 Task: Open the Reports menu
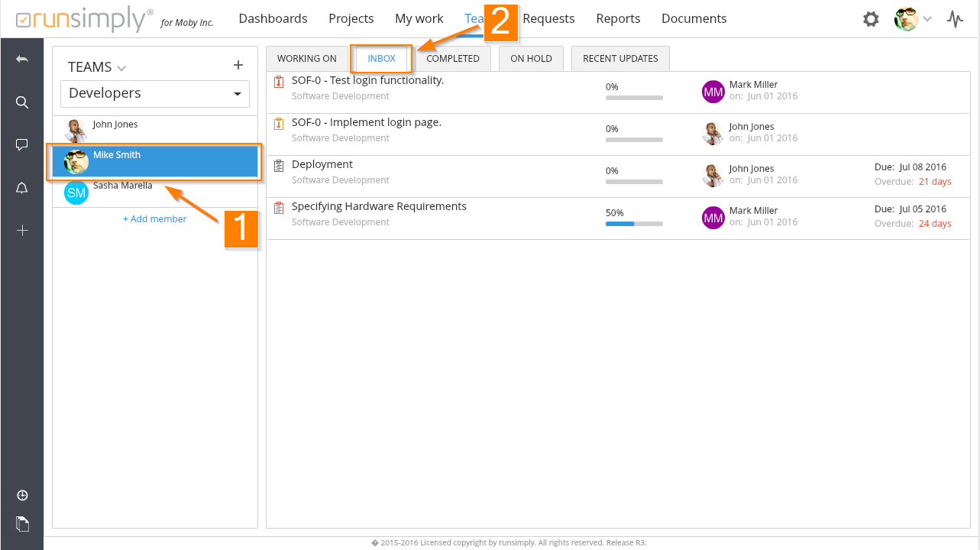coord(618,19)
